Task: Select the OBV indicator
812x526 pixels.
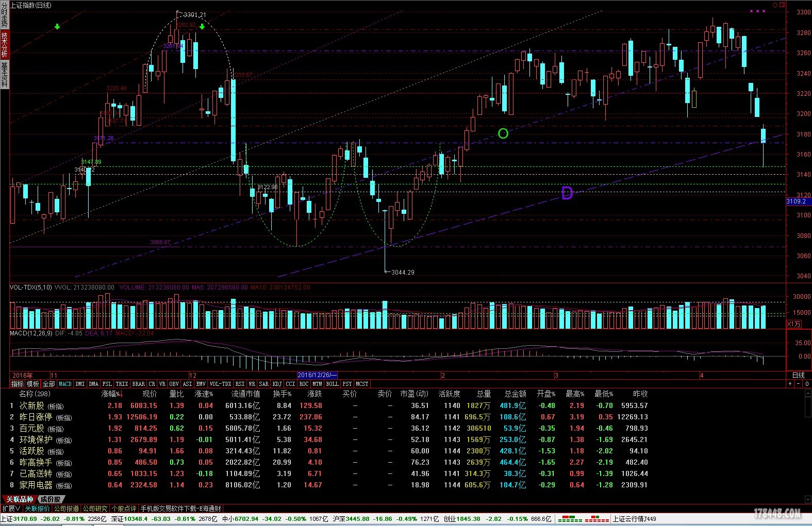Action: pos(174,384)
